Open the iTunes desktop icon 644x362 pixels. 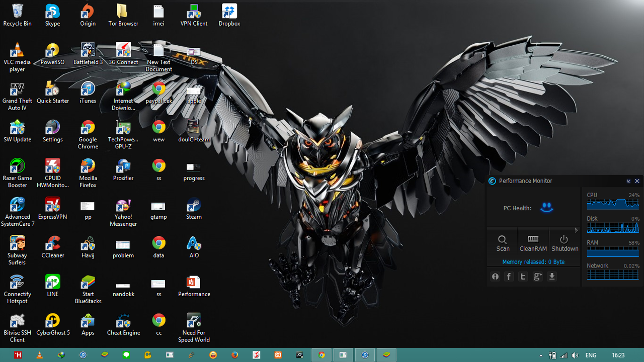[x=88, y=93]
